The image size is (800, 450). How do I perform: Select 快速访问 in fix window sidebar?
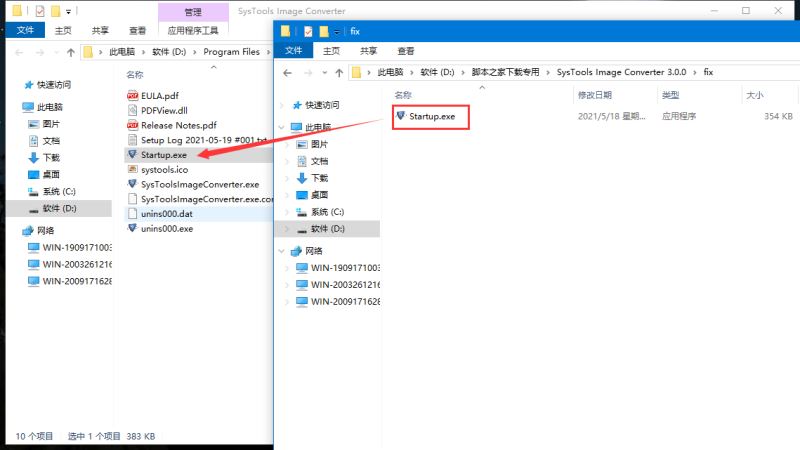point(322,105)
